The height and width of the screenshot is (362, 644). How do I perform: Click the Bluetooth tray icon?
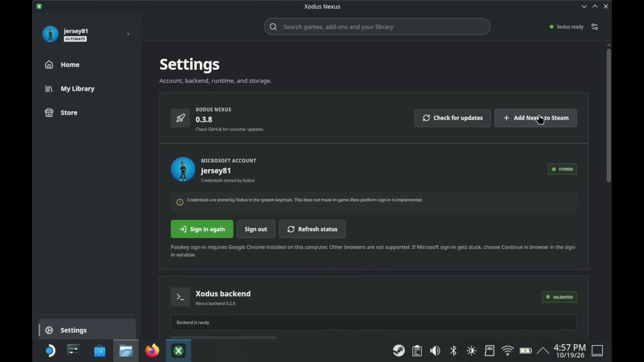(x=453, y=350)
